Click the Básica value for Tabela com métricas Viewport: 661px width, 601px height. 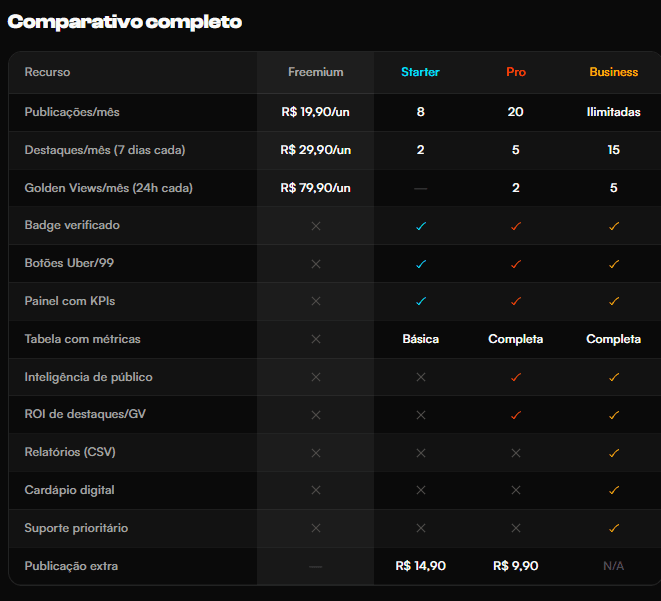(x=421, y=339)
